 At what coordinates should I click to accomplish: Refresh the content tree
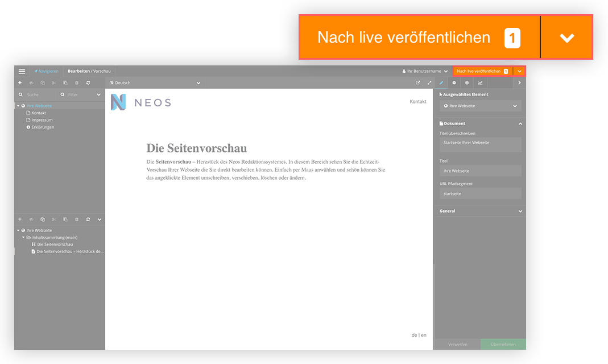(88, 220)
